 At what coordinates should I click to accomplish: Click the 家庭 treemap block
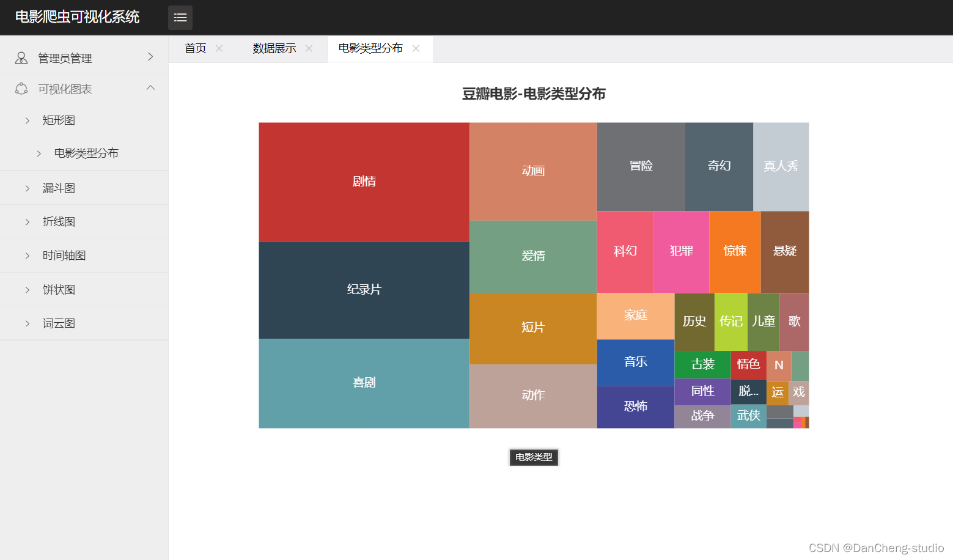[636, 316]
